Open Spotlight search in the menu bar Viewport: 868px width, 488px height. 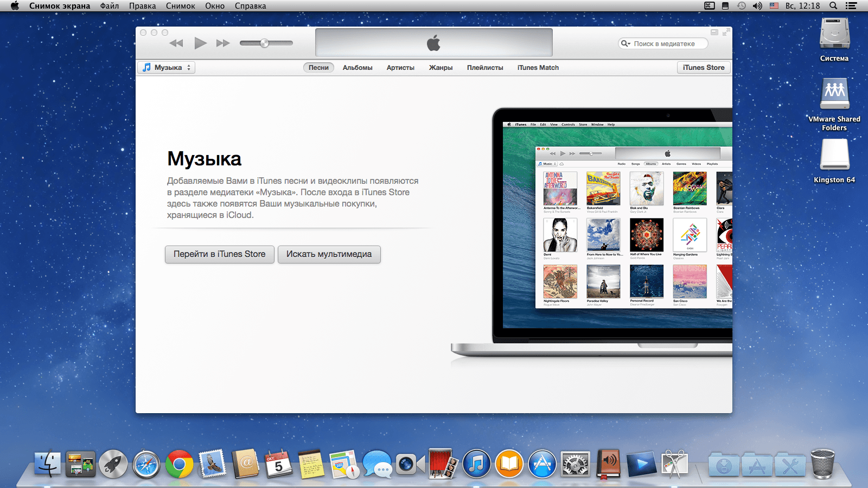[x=833, y=6]
